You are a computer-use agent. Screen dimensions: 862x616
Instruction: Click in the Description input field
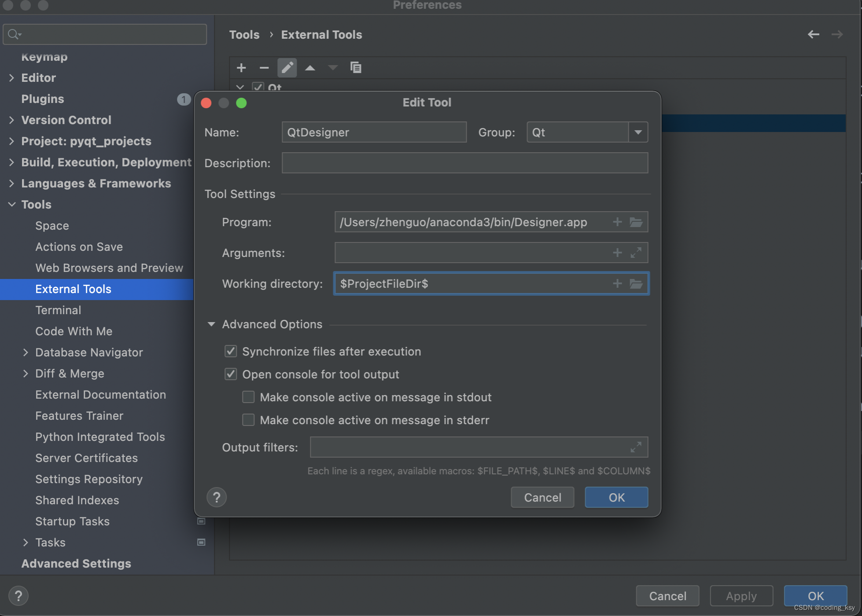[464, 163]
